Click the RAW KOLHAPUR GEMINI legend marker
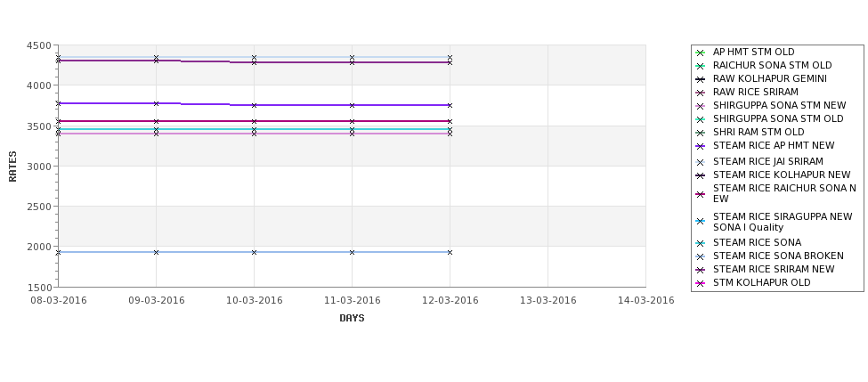The width and height of the screenshot is (868, 382). point(700,79)
